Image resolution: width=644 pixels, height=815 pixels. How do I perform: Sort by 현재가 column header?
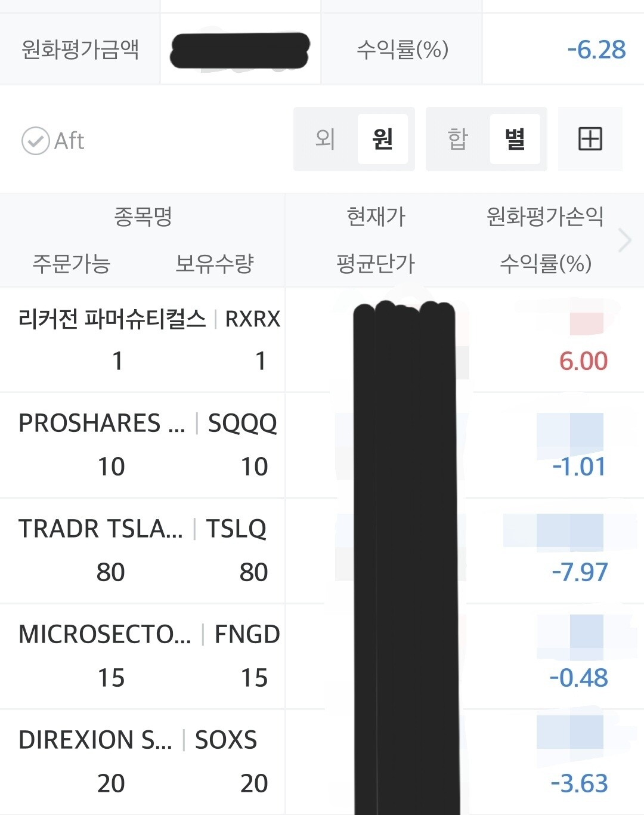(x=376, y=216)
